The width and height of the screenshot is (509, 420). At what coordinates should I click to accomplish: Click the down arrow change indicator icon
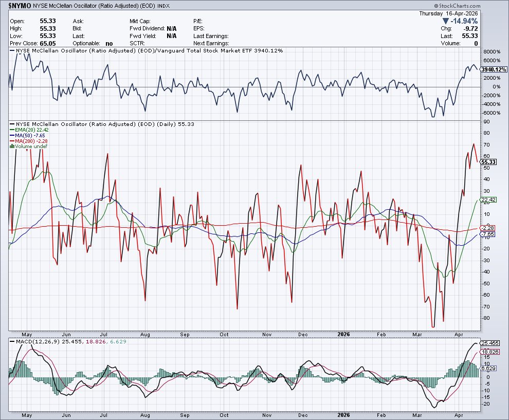(x=446, y=21)
